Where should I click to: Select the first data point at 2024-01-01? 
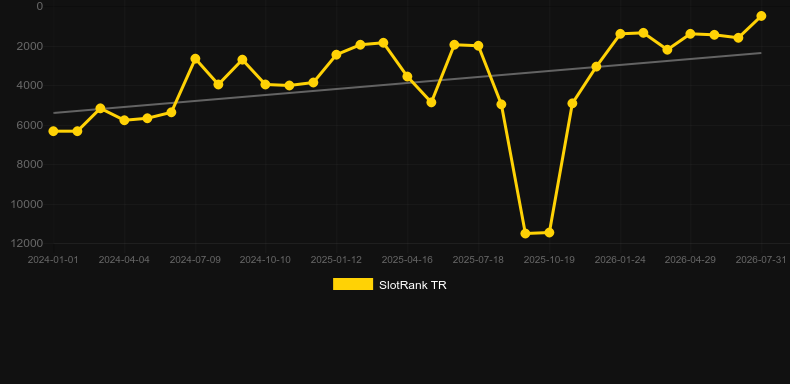[53, 131]
